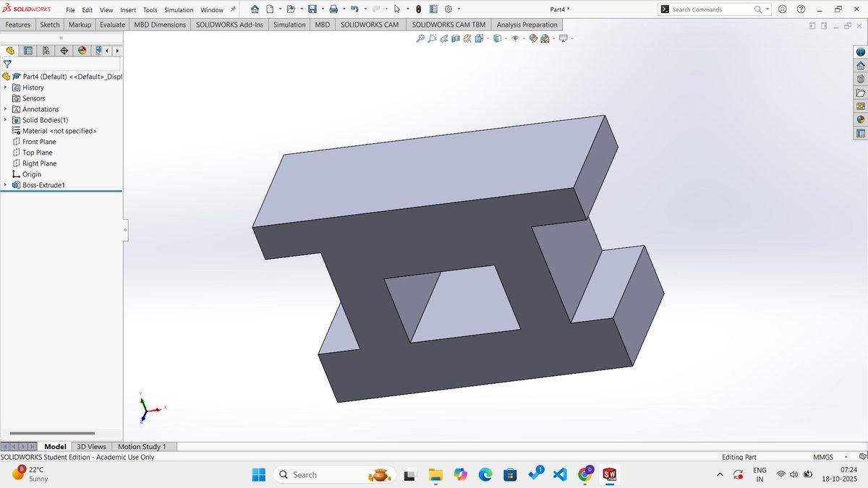
Task: Open the Options gear icon
Action: [x=448, y=9]
